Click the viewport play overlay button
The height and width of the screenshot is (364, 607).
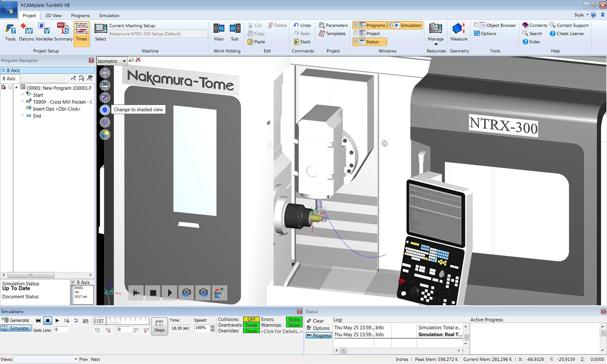[x=170, y=293]
